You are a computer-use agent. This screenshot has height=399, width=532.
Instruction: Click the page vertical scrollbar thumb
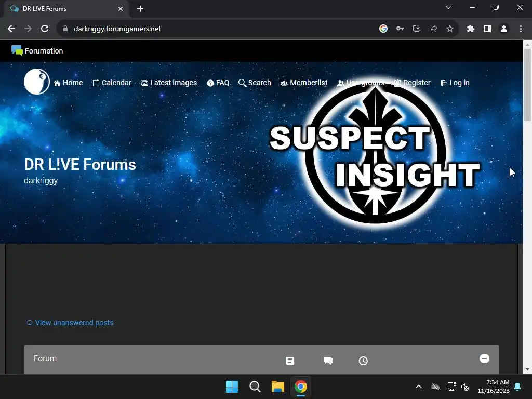tap(527, 85)
